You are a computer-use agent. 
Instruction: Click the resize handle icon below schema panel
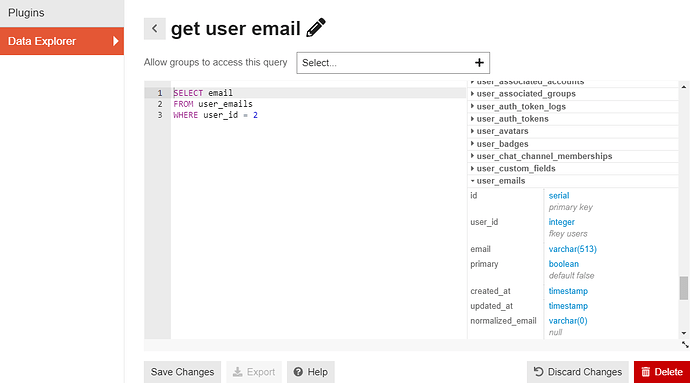click(x=685, y=345)
